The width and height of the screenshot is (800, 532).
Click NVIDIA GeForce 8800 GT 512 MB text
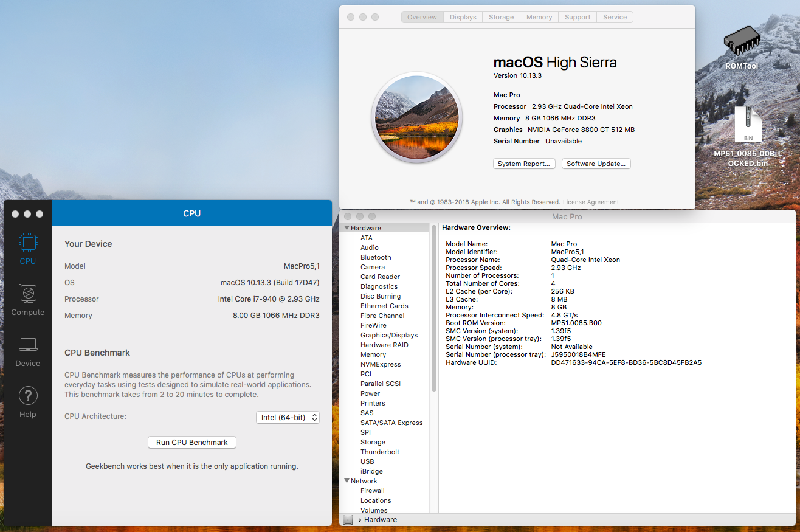pos(580,130)
